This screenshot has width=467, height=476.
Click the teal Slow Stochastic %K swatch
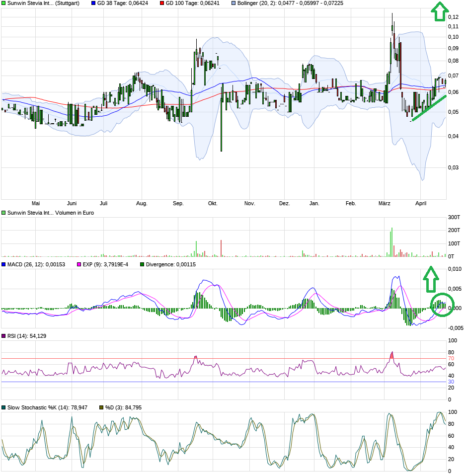coord(3,408)
